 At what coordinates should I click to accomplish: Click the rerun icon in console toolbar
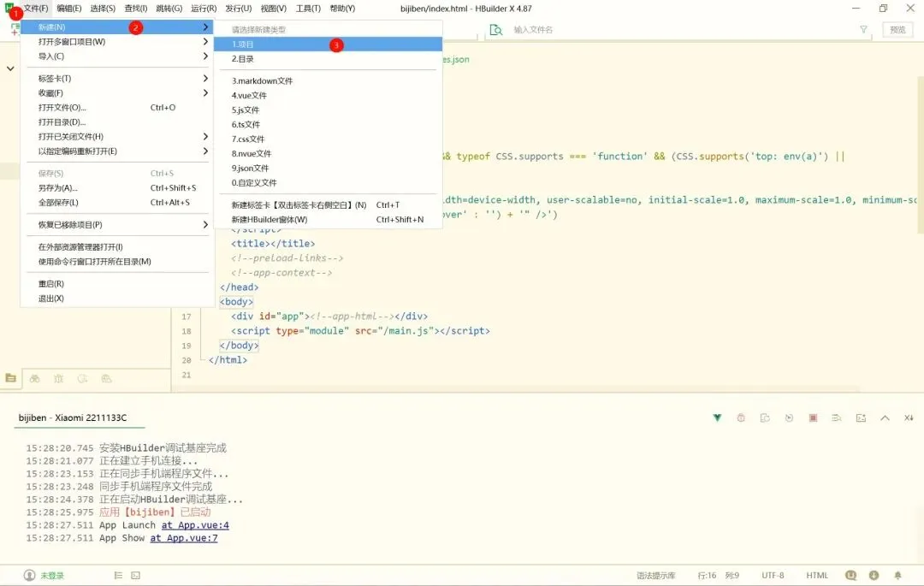789,417
